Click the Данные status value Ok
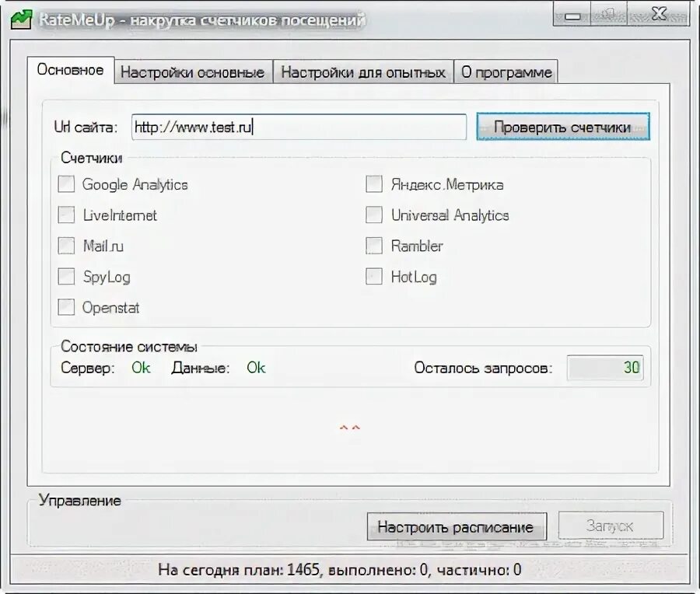This screenshot has height=594, width=700. pos(256,368)
